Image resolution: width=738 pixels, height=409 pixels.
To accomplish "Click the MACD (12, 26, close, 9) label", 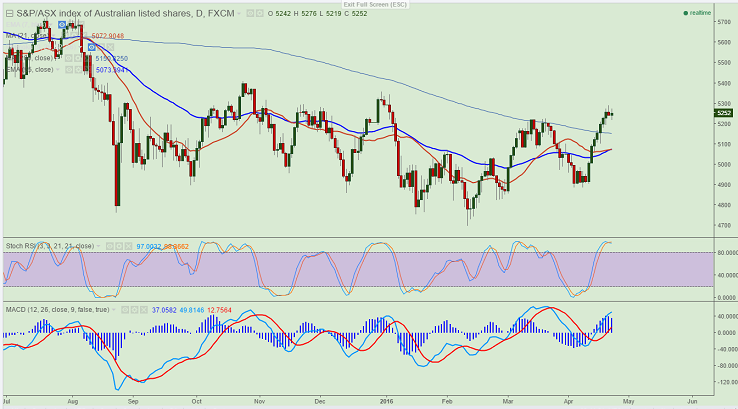I will (57, 310).
